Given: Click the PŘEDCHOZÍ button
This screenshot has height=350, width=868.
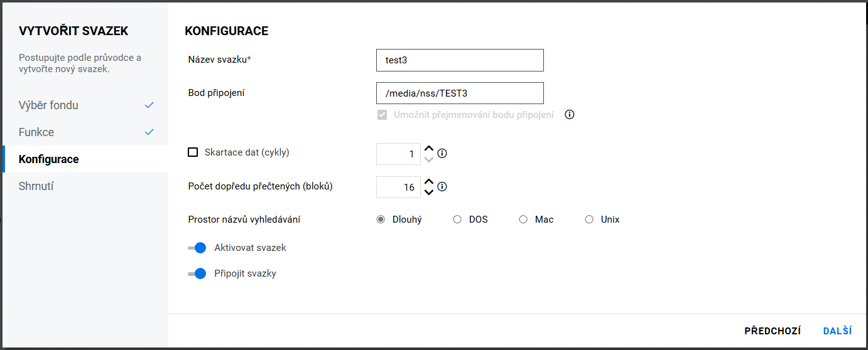Looking at the screenshot, I should 772,331.
